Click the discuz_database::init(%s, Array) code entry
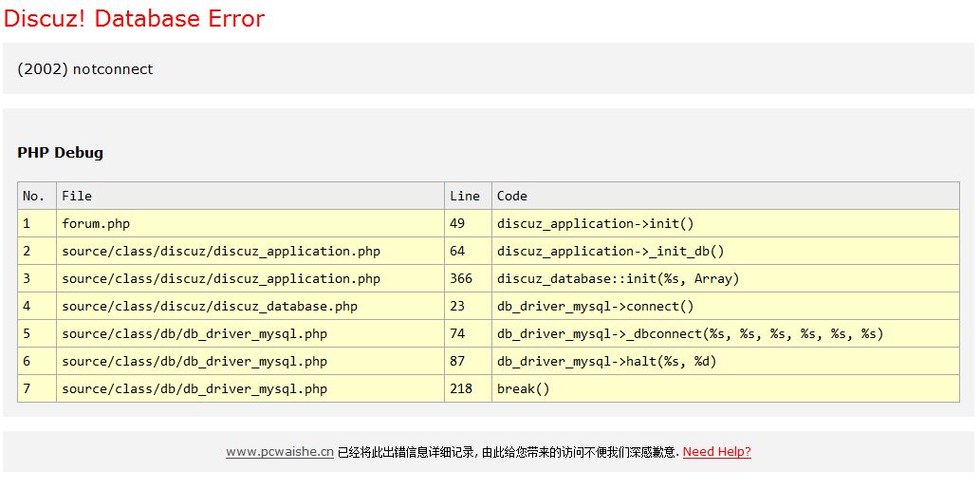 618,278
